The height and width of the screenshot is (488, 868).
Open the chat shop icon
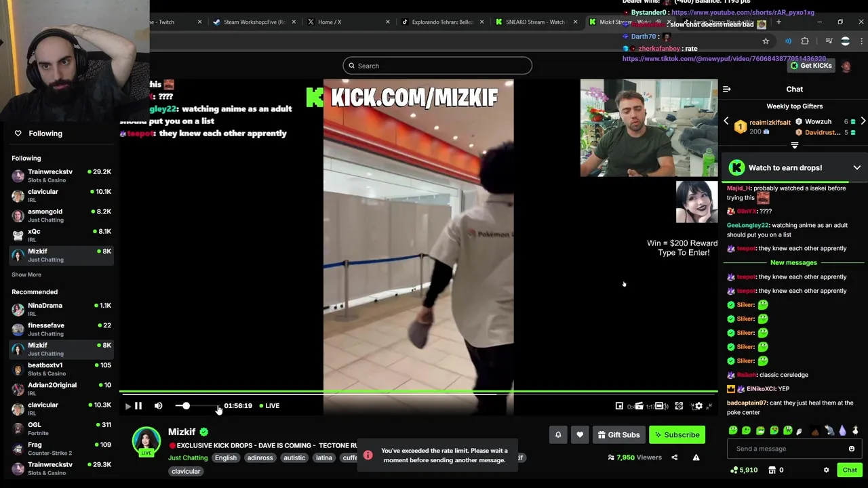(772, 470)
